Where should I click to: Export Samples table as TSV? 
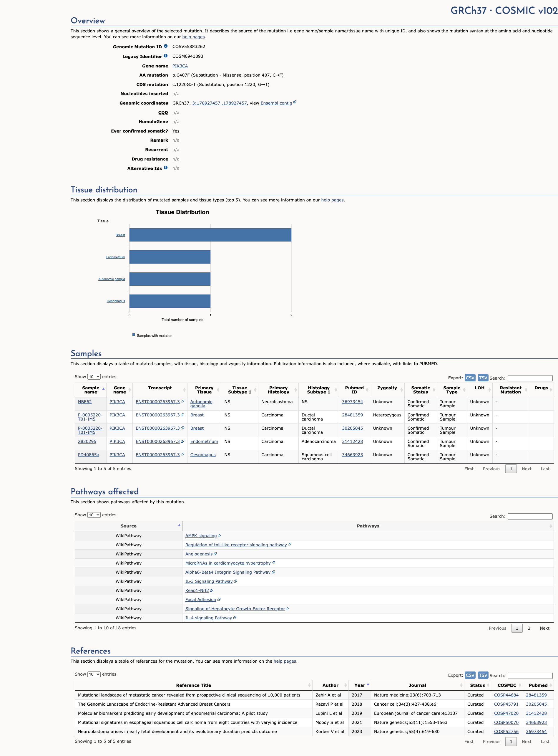point(483,378)
